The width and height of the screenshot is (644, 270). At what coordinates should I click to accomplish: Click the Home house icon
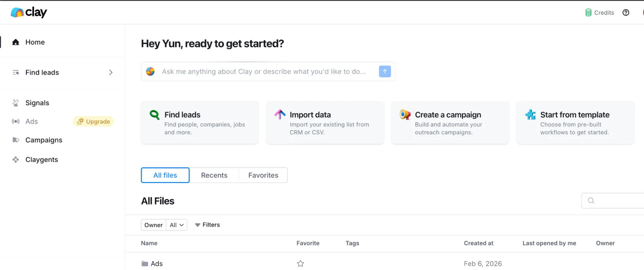15,42
